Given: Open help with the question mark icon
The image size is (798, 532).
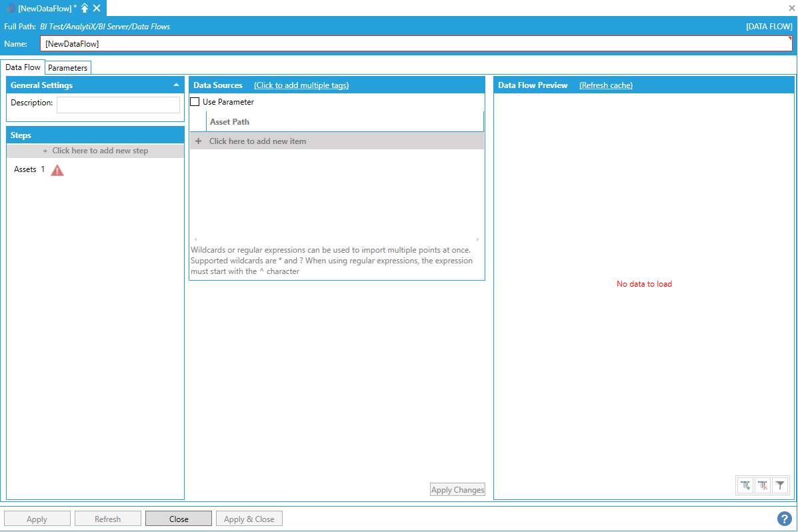Looking at the screenshot, I should click(x=784, y=519).
